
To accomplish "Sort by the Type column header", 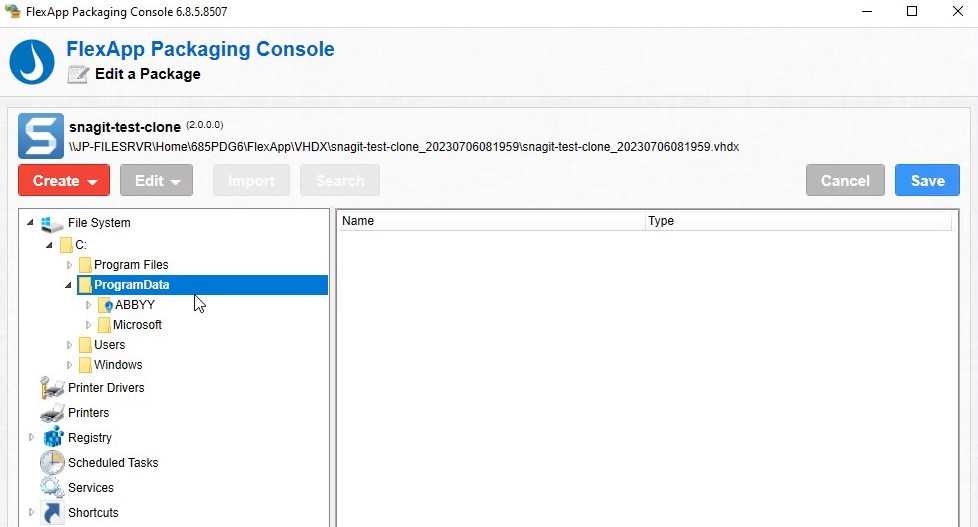I will (798, 221).
